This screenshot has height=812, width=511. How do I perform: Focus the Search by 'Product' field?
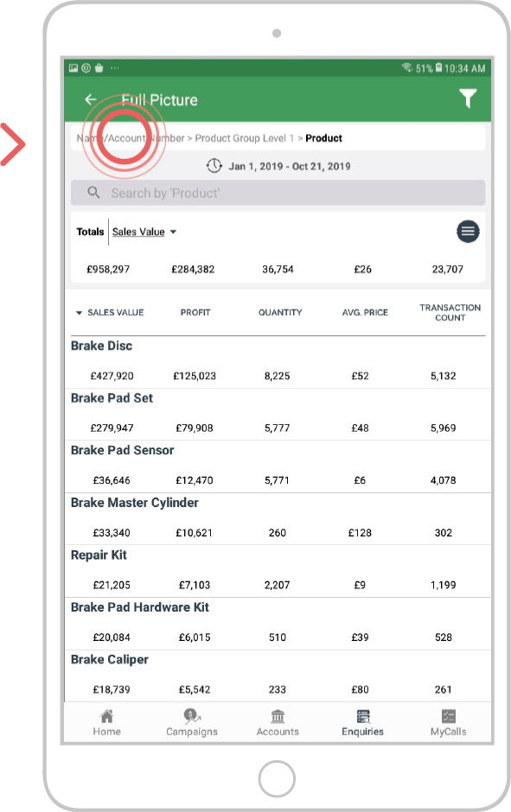click(x=278, y=193)
